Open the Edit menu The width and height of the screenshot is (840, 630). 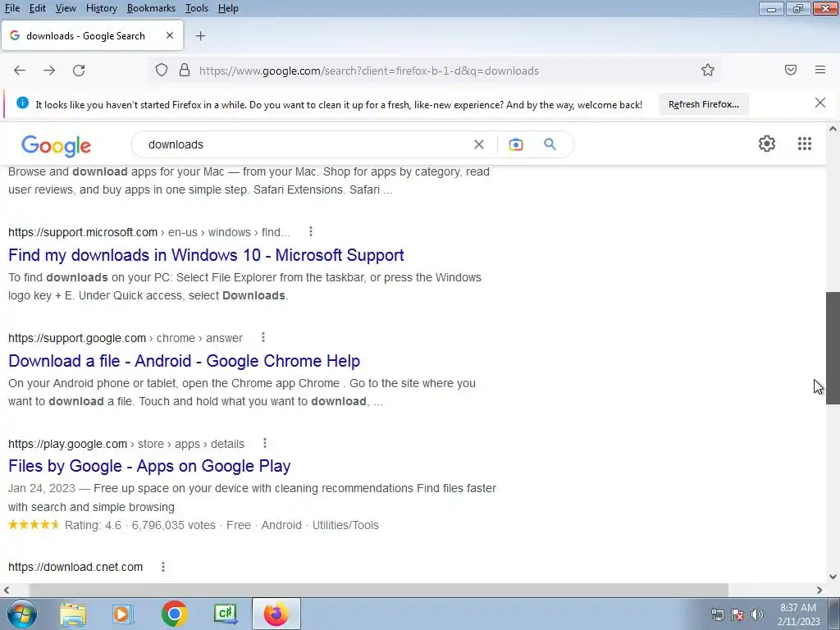[38, 8]
